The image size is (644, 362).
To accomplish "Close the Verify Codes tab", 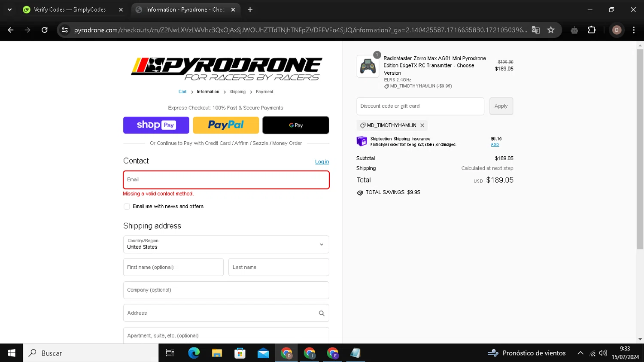I will (x=121, y=9).
